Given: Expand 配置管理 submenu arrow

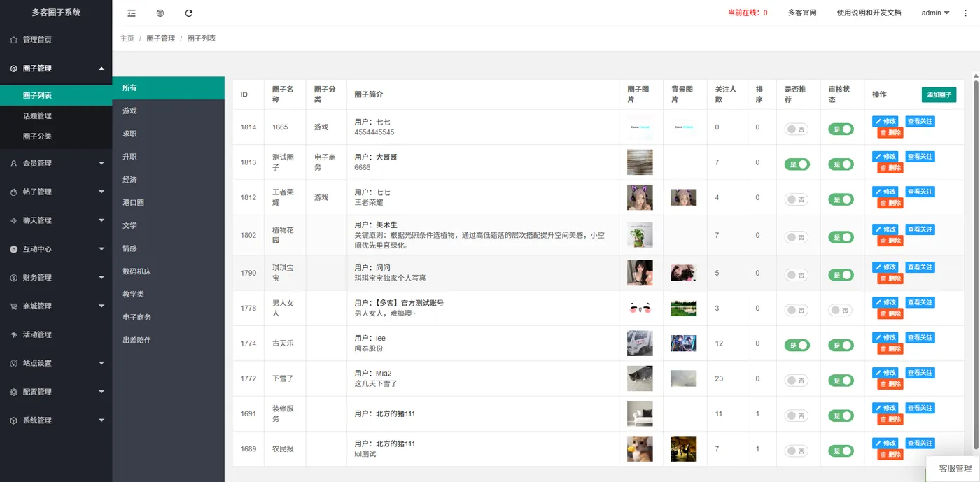Looking at the screenshot, I should pyautogui.click(x=101, y=392).
